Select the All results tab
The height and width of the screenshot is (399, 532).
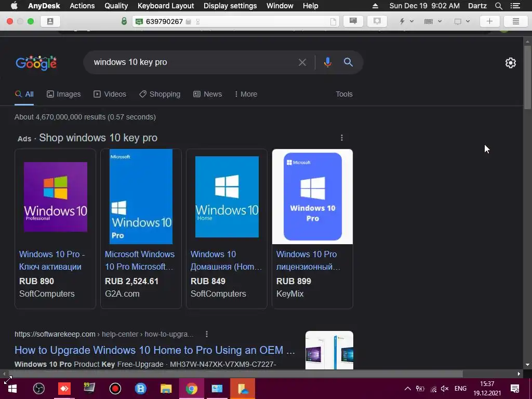24,95
